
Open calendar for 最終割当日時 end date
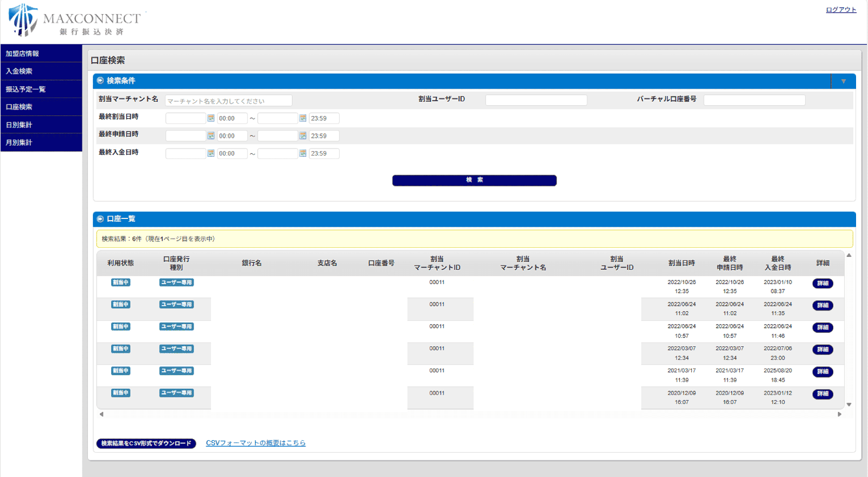(x=303, y=118)
